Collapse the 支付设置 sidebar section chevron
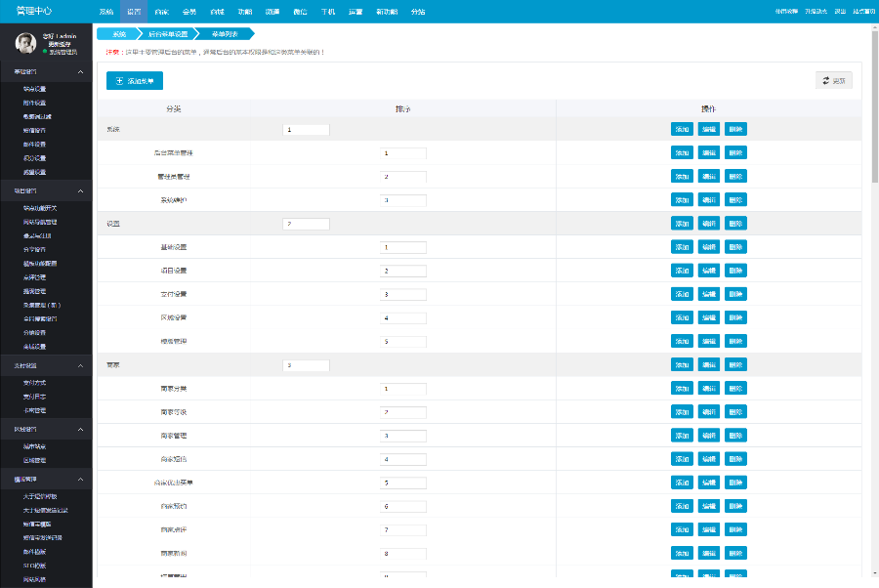This screenshot has width=879, height=588. point(81,365)
